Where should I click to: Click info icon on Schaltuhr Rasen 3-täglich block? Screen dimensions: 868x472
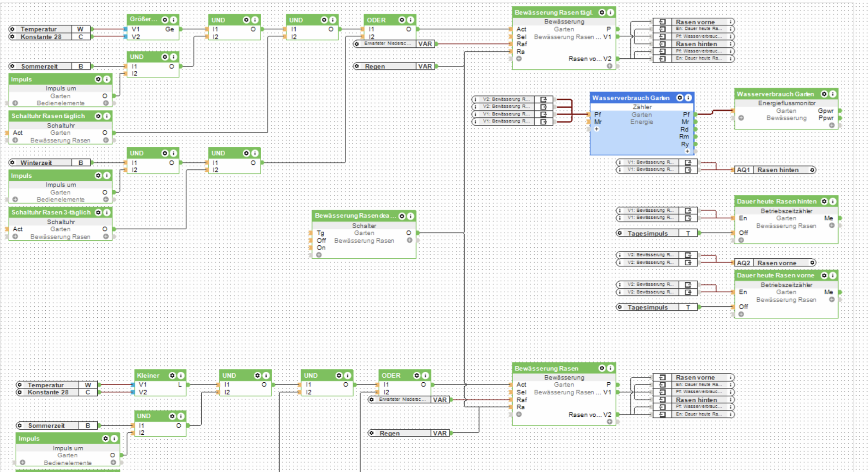(107, 213)
